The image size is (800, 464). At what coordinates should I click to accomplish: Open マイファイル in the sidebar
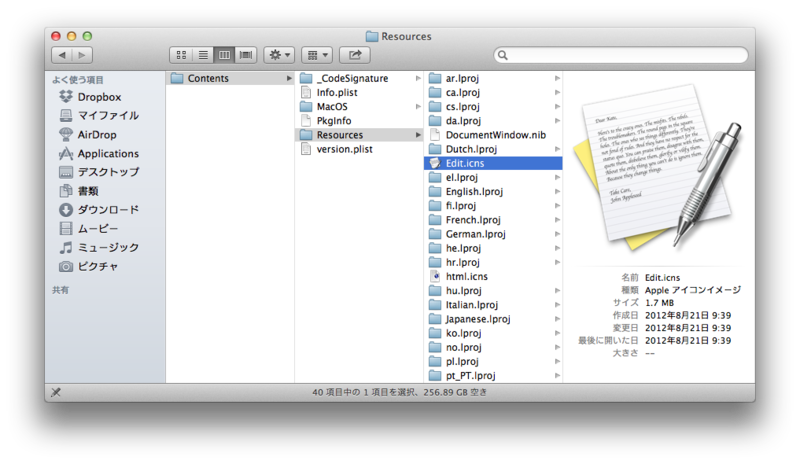pyautogui.click(x=98, y=115)
